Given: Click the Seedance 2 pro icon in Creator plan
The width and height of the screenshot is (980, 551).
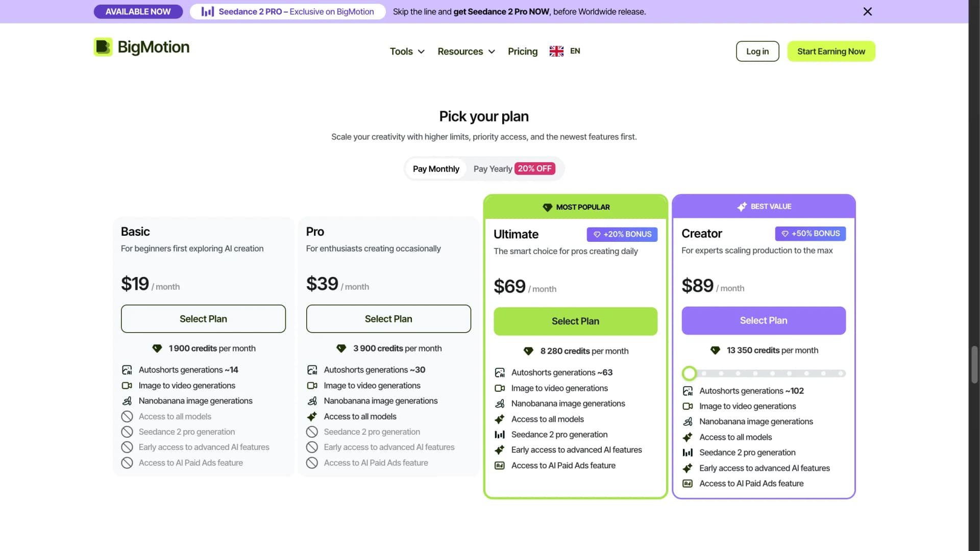Looking at the screenshot, I should pos(688,453).
